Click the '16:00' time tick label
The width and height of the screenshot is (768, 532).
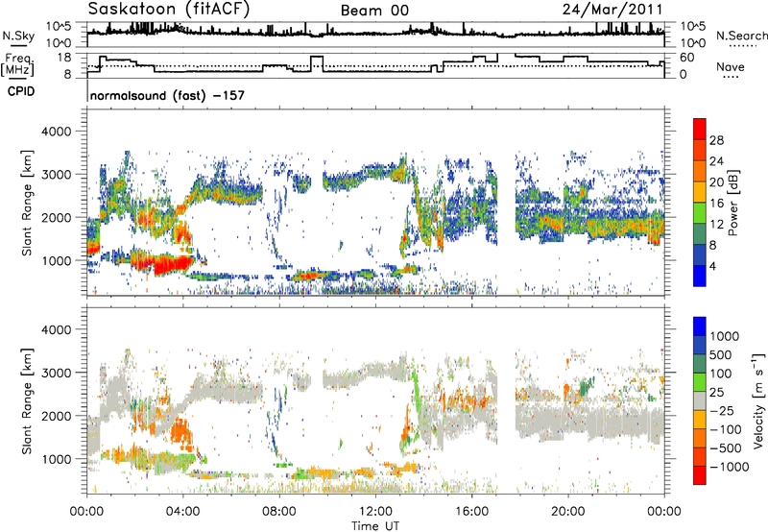(x=471, y=512)
